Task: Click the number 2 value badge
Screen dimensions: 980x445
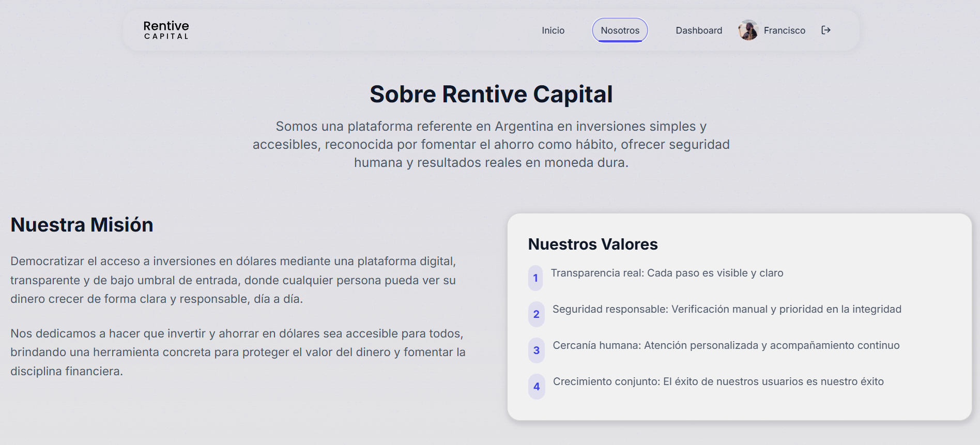Action: (537, 314)
